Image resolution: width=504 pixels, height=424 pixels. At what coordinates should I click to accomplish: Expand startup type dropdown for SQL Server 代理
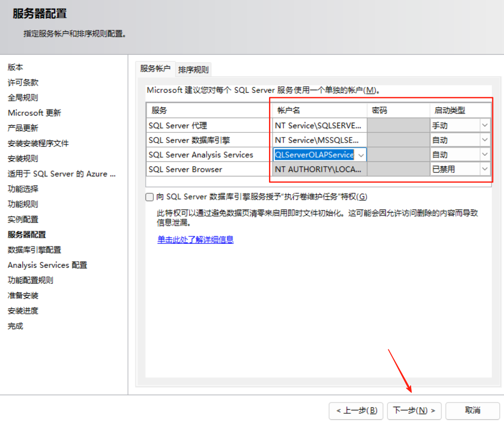pyautogui.click(x=485, y=125)
